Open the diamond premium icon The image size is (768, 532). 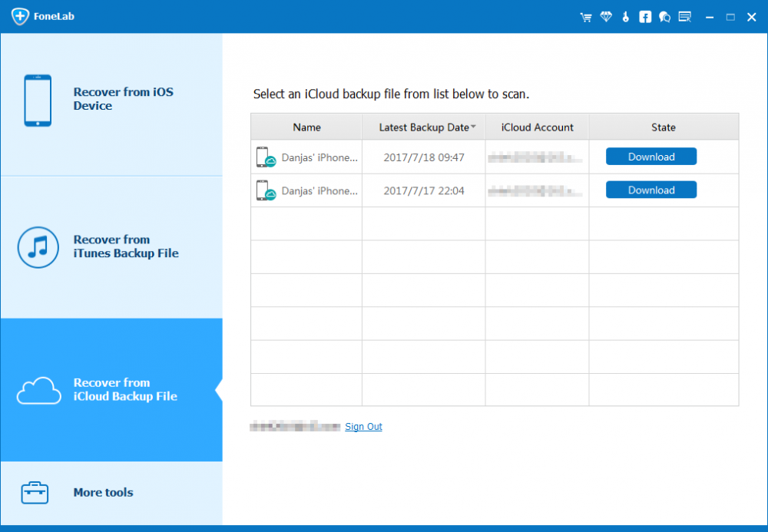[x=606, y=17]
